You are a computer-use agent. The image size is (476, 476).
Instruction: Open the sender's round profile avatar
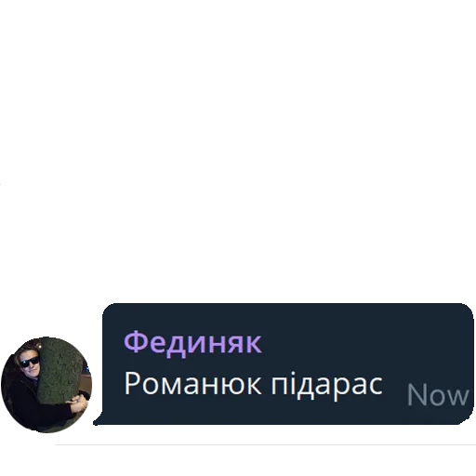[x=46, y=385]
